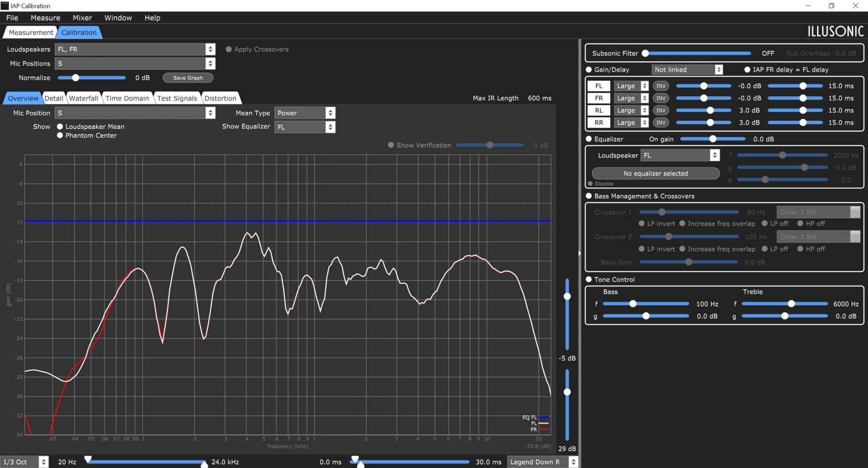
Task: Expand the Not linked dropdown
Action: [687, 70]
